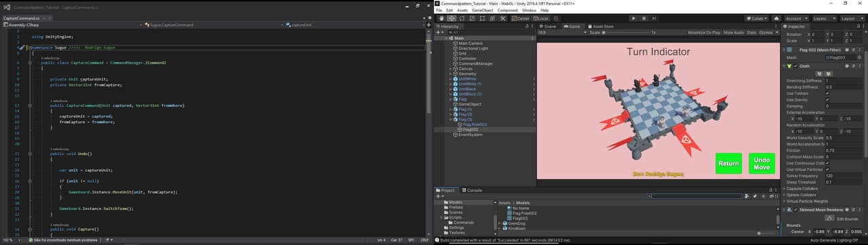The height and width of the screenshot is (245, 868).
Task: Open the GameObject menu
Action: click(483, 10)
